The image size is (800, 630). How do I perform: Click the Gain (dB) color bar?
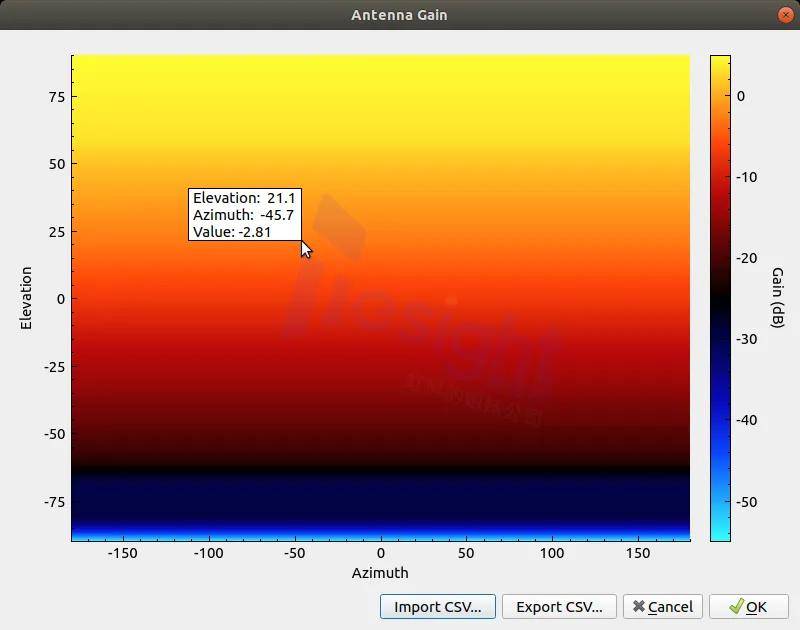(x=720, y=298)
